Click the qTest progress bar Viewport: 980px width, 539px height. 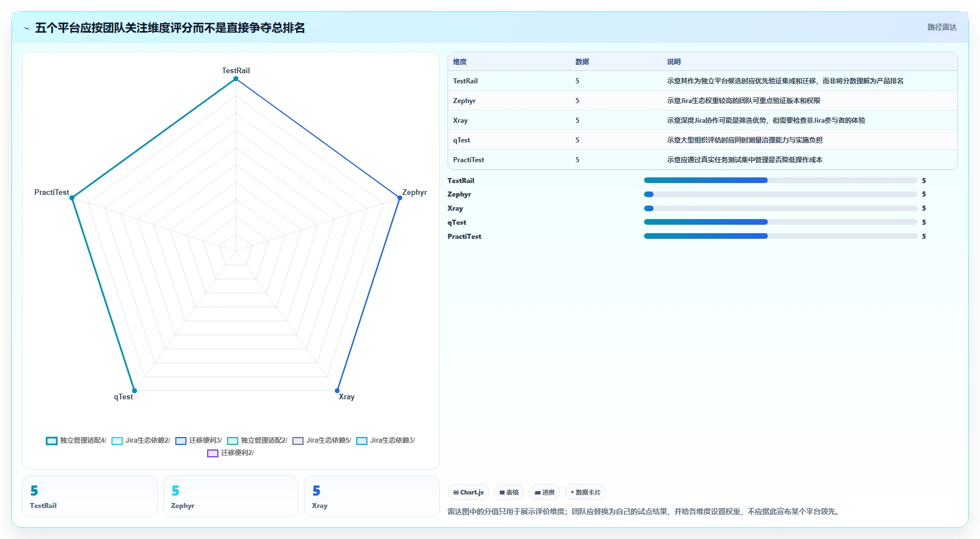click(780, 222)
